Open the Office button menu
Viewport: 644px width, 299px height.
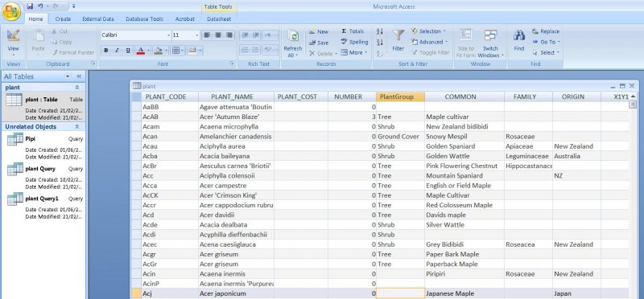tap(11, 11)
